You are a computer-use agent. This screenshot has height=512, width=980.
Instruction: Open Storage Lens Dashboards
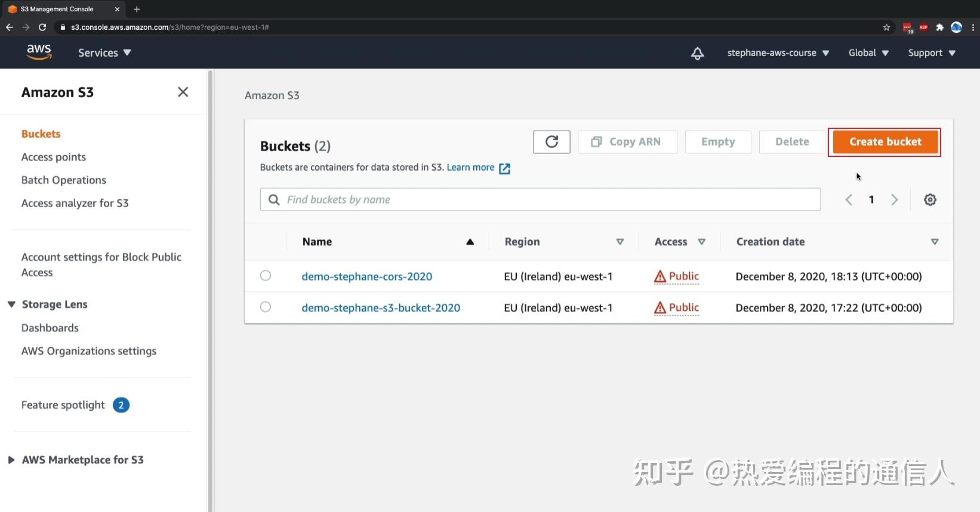(x=50, y=328)
